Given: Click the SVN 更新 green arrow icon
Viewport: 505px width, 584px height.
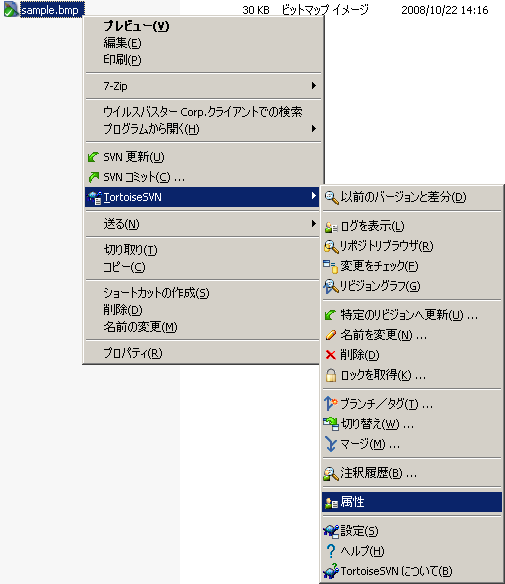Looking at the screenshot, I should pos(93,157).
